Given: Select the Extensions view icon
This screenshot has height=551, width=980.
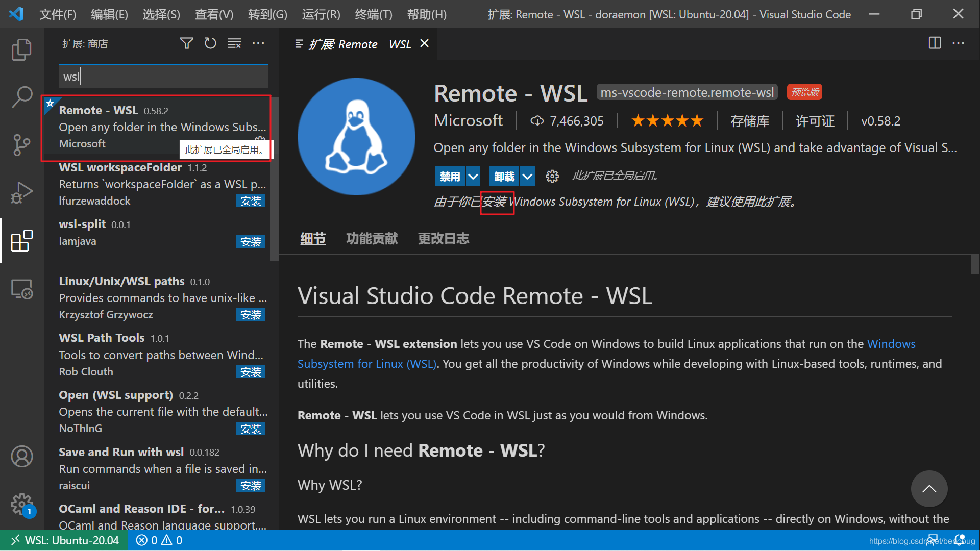Looking at the screenshot, I should 21,240.
